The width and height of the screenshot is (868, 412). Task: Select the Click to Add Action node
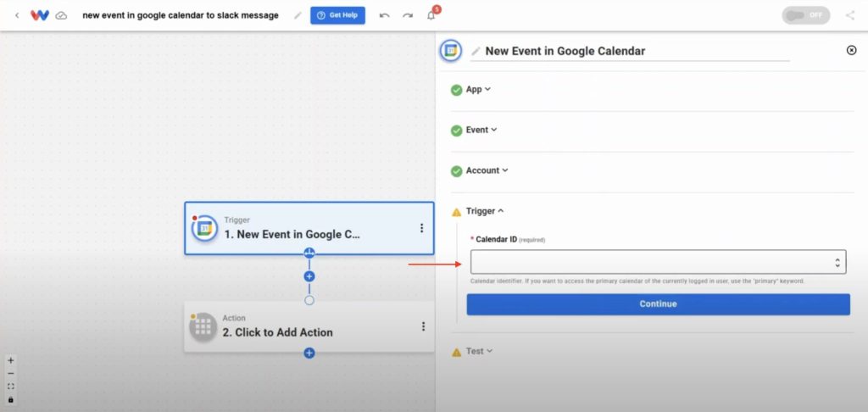click(x=309, y=326)
